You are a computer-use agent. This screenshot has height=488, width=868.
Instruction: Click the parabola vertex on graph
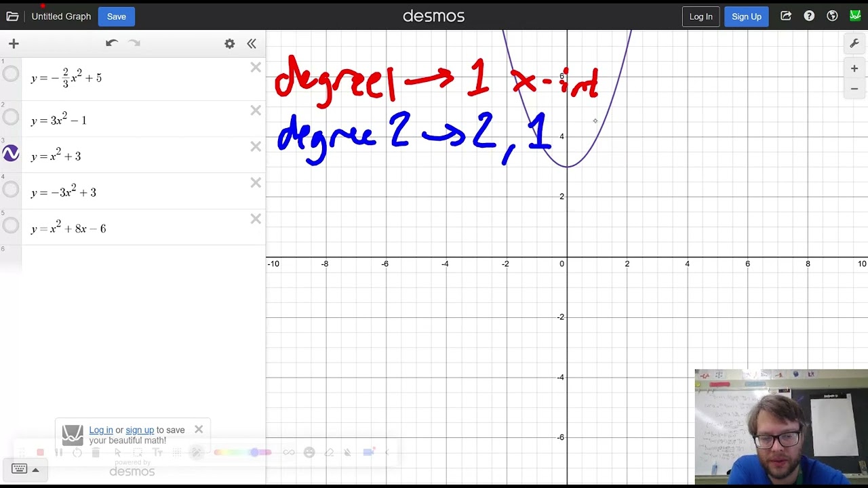567,167
